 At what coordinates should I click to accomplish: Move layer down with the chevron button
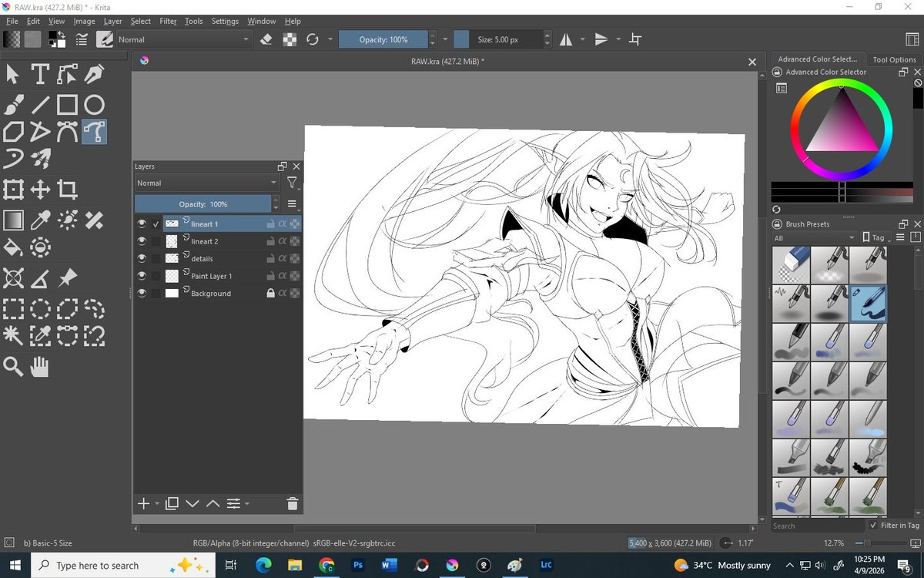click(x=192, y=504)
